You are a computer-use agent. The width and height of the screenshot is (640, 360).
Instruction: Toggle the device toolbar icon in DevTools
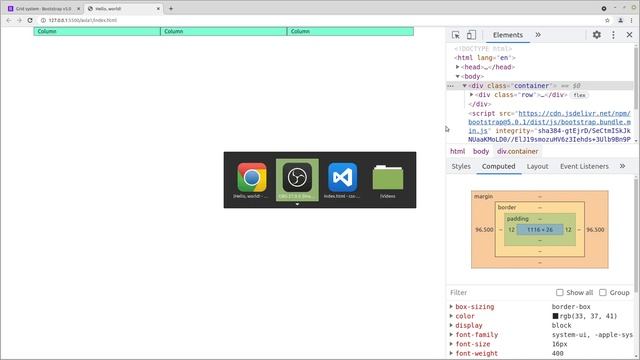[471, 35]
